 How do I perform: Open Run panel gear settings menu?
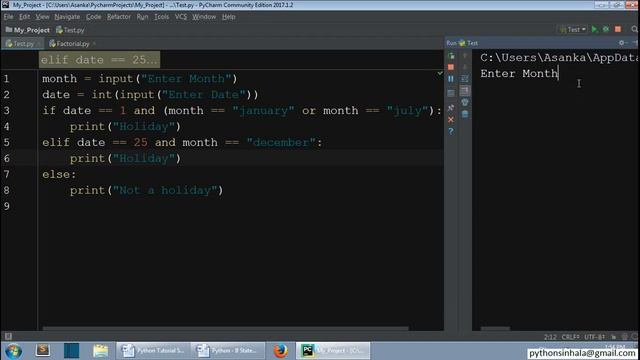tap(622, 43)
